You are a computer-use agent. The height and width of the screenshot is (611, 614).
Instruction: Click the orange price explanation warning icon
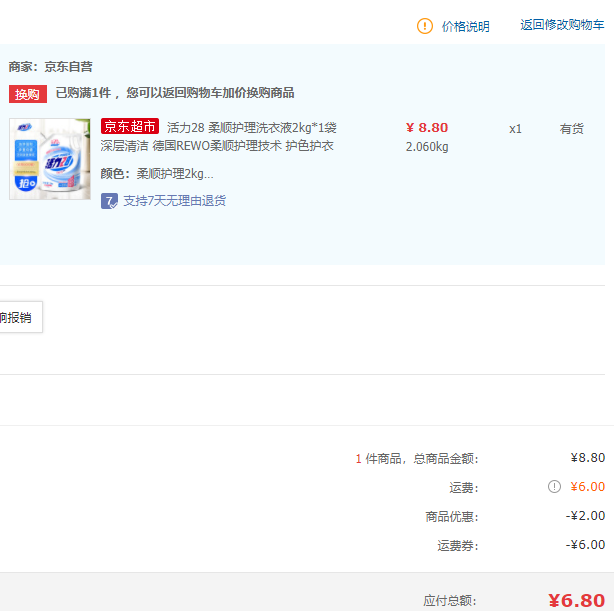424,26
